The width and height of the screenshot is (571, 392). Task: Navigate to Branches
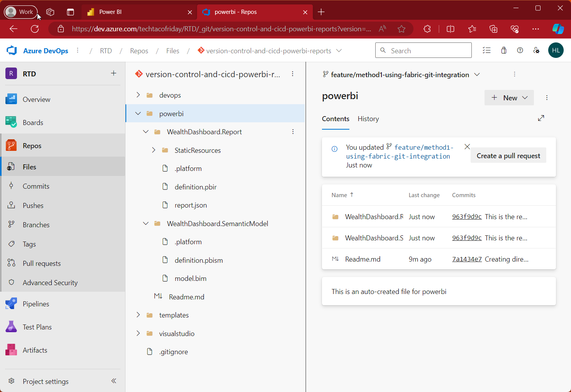[36, 225]
